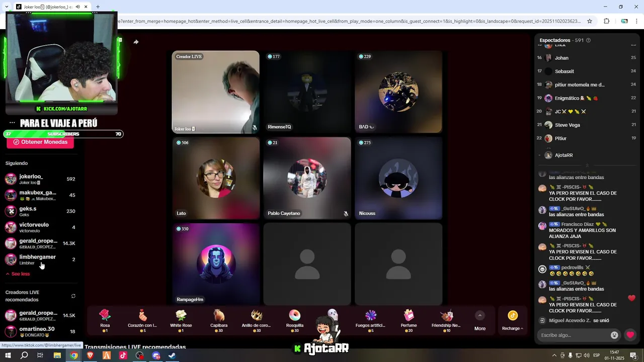Select the Joker loo creator LIVE tile
The width and height of the screenshot is (644, 362).
[216, 92]
